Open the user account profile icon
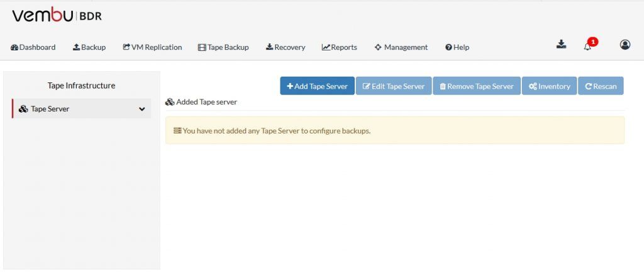This screenshot has height=277, width=644. pos(625,45)
